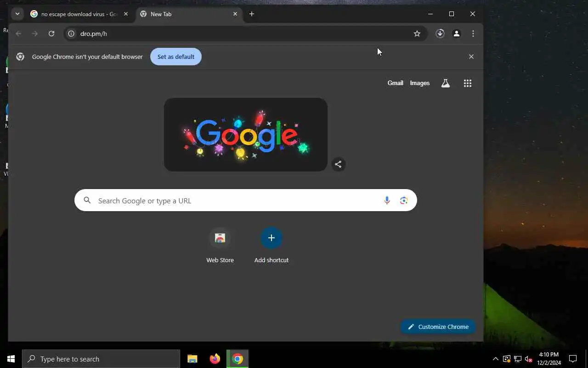The width and height of the screenshot is (588, 368).
Task: Search by image with Google Lens icon
Action: click(404, 201)
